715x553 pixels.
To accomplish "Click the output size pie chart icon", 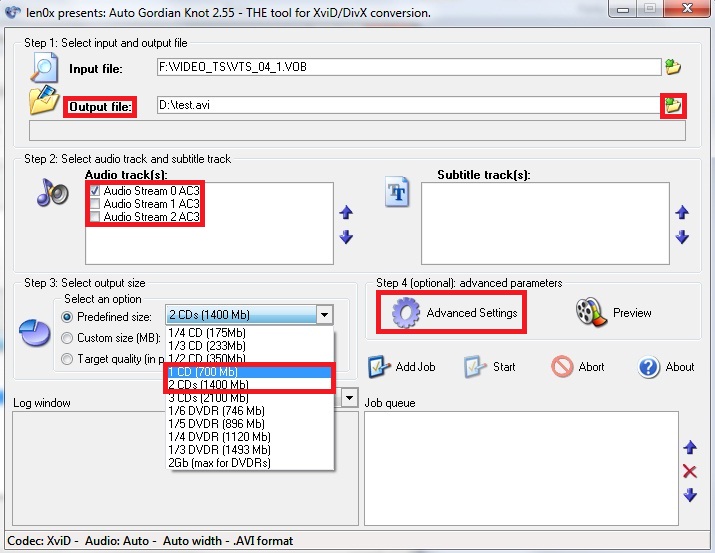I will (x=35, y=333).
